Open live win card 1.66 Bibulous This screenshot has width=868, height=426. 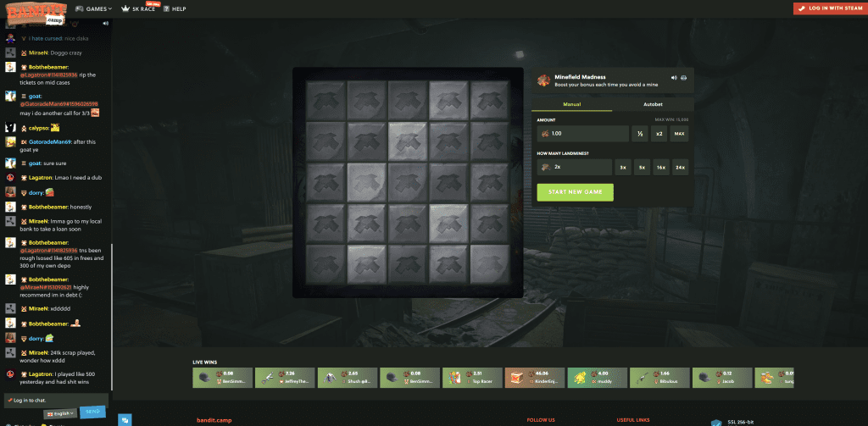(x=659, y=378)
